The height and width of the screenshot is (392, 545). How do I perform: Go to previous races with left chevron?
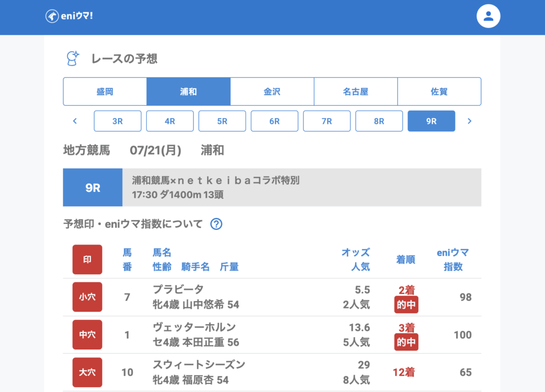(x=75, y=121)
